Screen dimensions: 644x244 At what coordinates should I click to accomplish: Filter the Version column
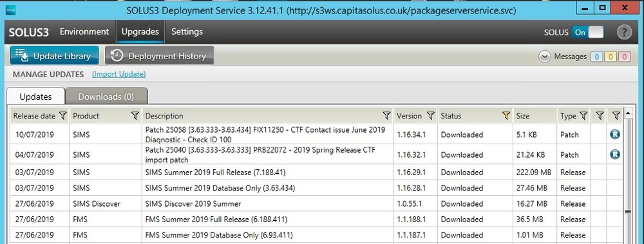tap(430, 116)
